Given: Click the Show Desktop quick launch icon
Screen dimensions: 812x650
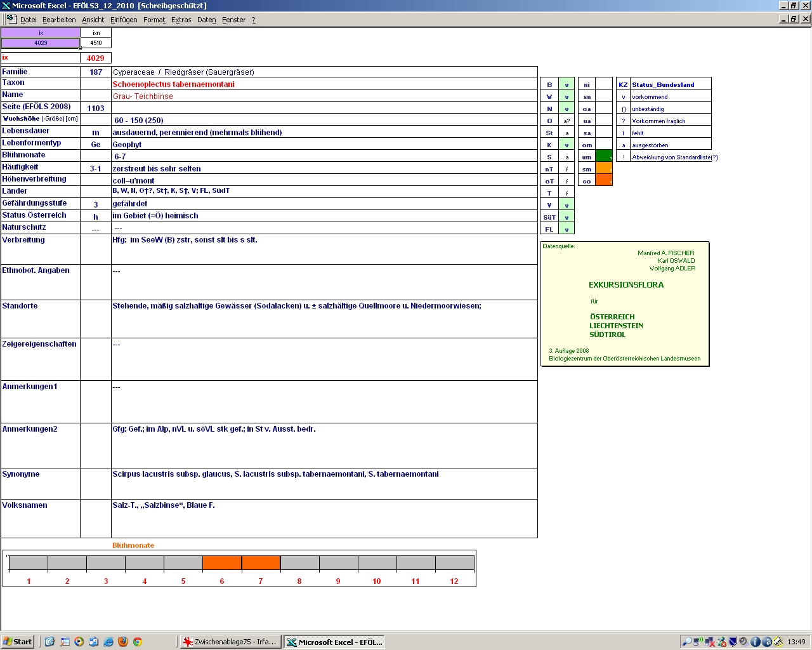Looking at the screenshot, I should point(65,642).
